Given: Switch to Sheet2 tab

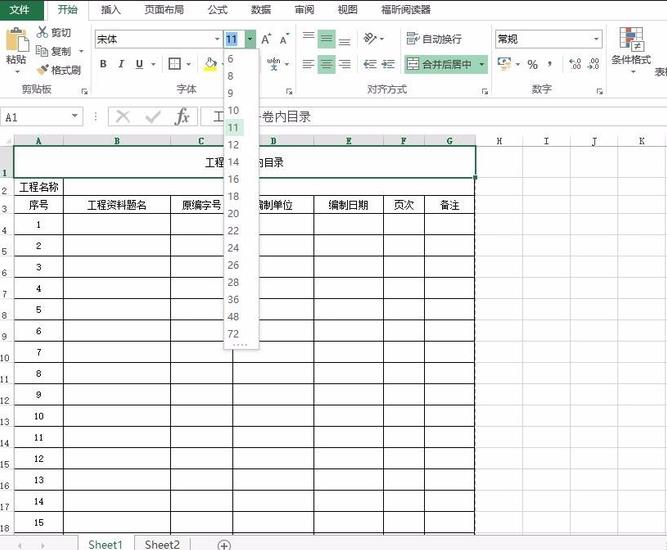Looking at the screenshot, I should [162, 544].
